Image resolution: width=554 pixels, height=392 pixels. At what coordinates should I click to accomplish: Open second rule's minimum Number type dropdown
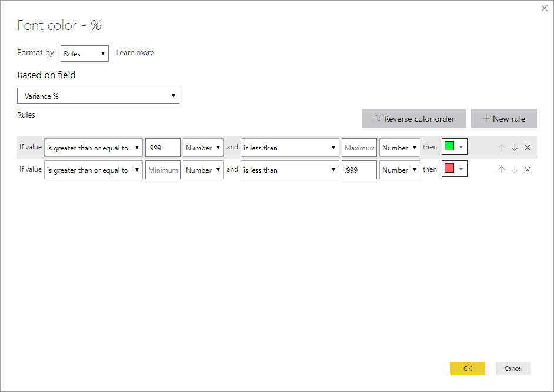pyautogui.click(x=203, y=170)
